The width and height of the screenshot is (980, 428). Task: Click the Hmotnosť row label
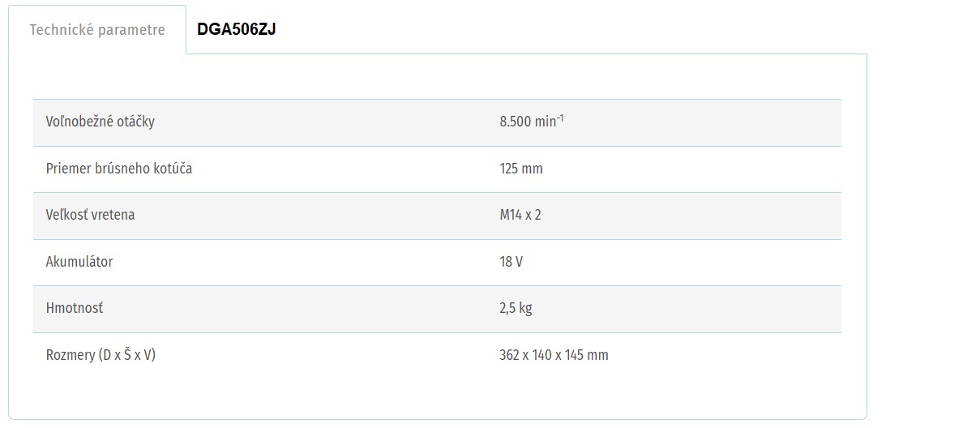(x=75, y=308)
